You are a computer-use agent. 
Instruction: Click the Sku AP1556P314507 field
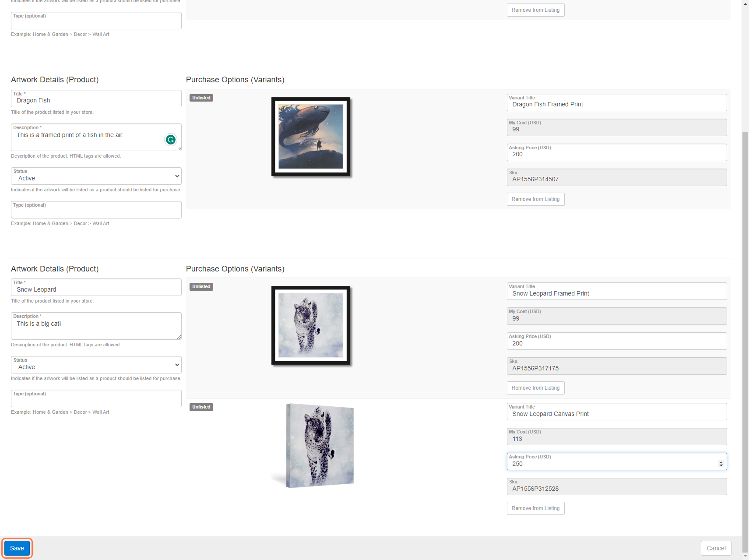[617, 177]
